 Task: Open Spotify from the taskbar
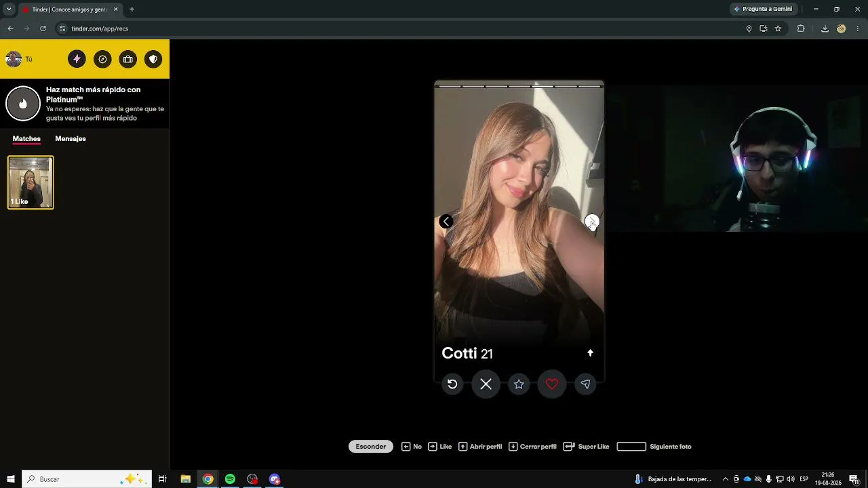pyautogui.click(x=230, y=479)
